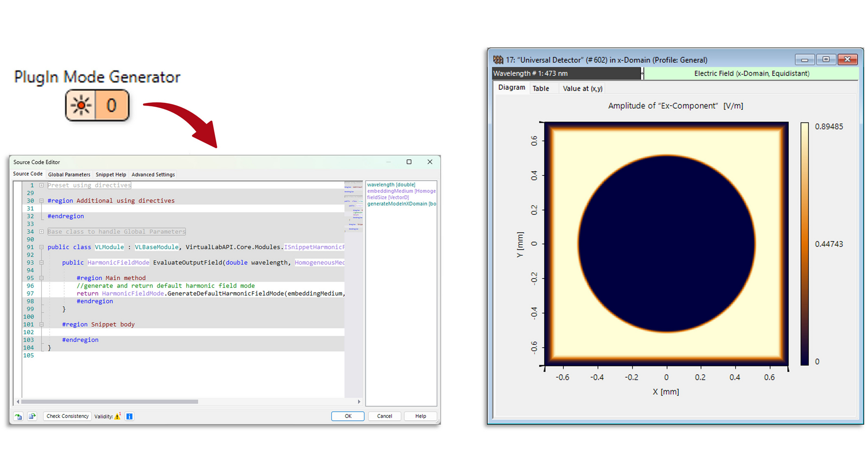Click the horizontal scrollbar of the code editor
The width and height of the screenshot is (868, 456).
(109, 402)
